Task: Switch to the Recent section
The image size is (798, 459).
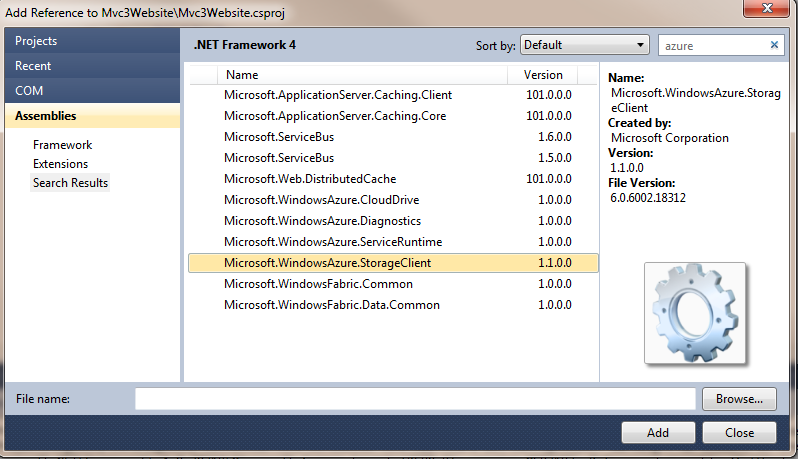Action: pyautogui.click(x=92, y=66)
